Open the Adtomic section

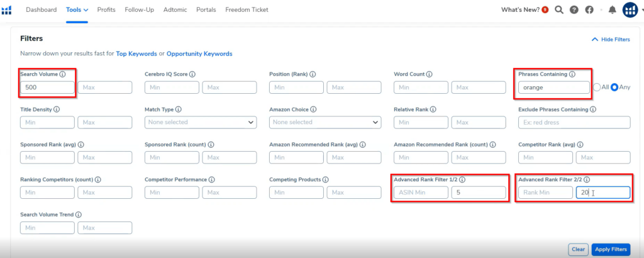[175, 10]
